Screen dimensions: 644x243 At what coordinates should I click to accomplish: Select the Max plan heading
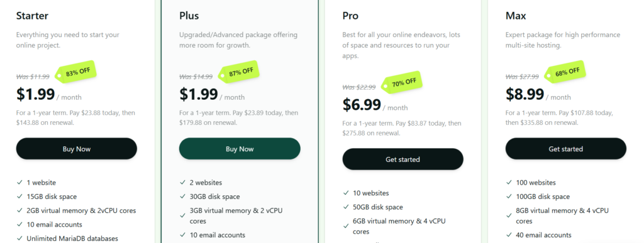click(x=516, y=16)
